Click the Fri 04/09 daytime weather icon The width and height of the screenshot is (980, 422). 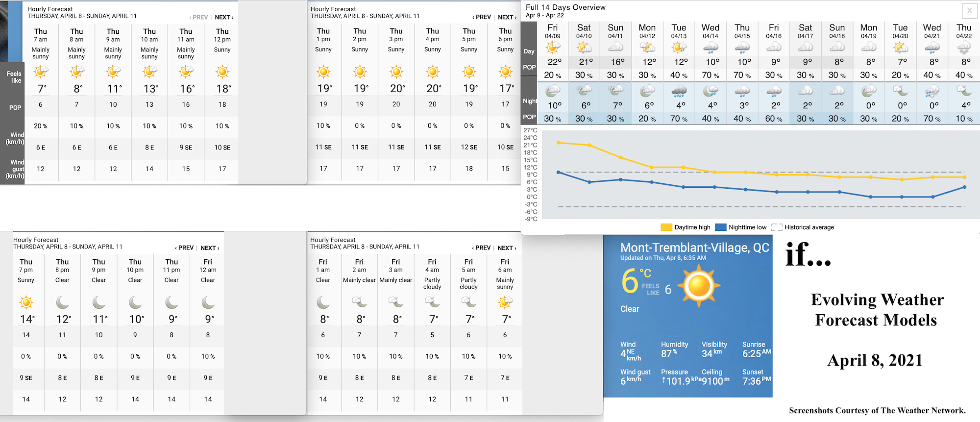tap(553, 48)
